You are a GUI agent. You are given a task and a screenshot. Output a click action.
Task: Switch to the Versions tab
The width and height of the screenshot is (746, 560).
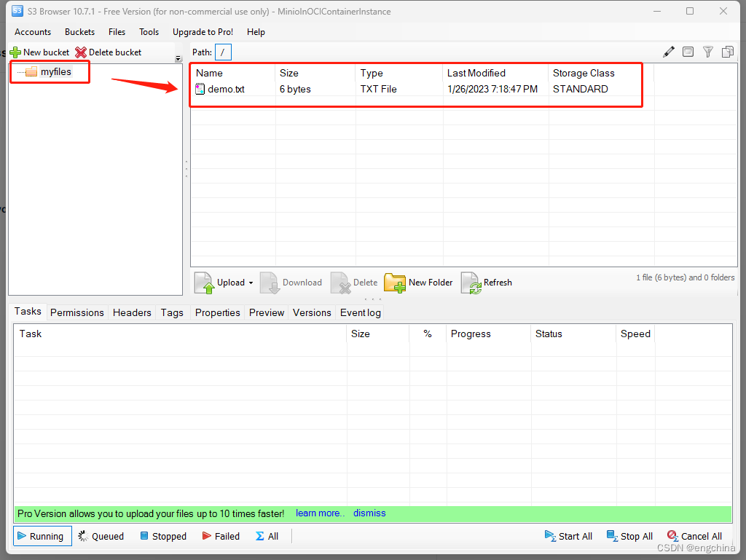coord(312,312)
